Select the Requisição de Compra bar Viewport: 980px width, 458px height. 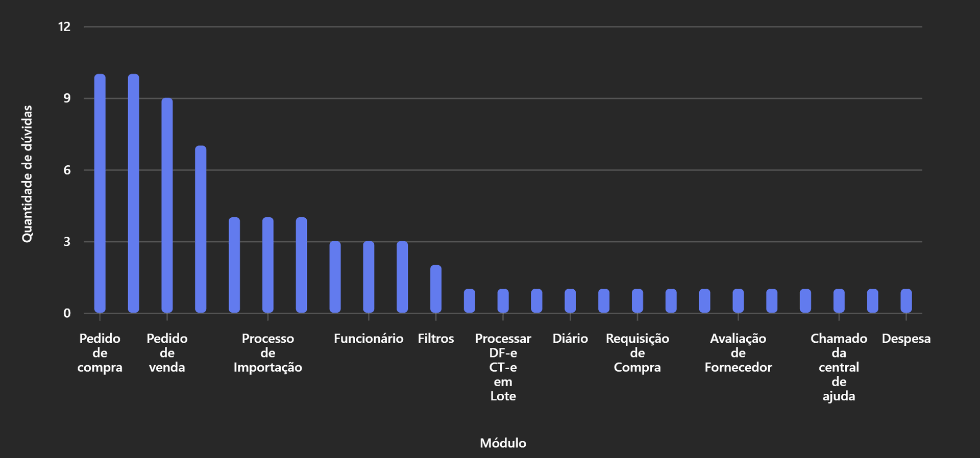(x=638, y=301)
